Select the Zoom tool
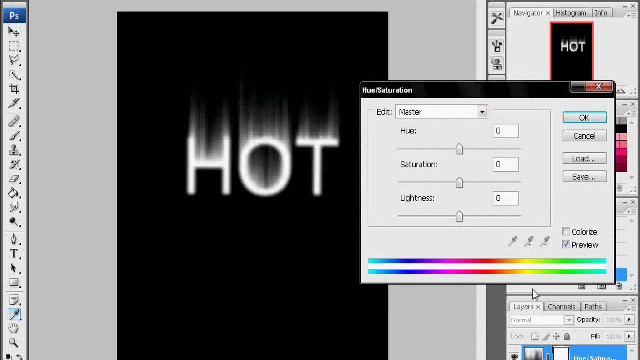This screenshot has width=640, height=360. [x=14, y=342]
